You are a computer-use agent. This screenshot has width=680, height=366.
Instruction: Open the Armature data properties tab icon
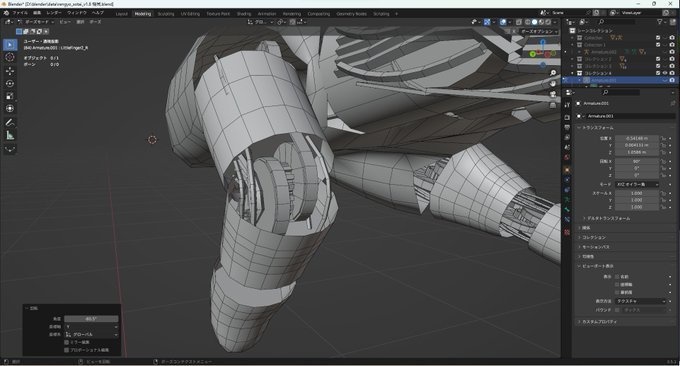point(567,199)
